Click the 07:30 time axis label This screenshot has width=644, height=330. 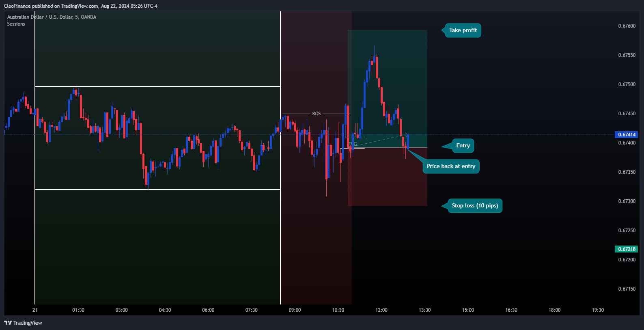[x=252, y=310]
